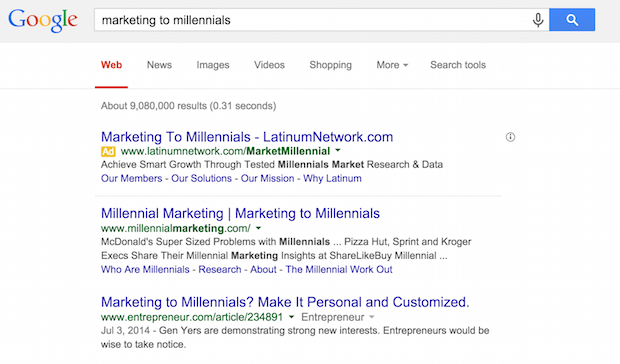
Task: Expand dropdown arrow next to millennialmarketing.com URL
Action: click(258, 228)
